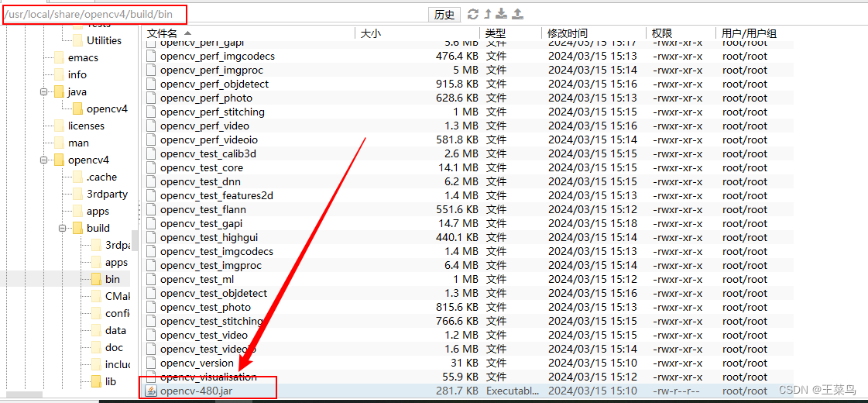Click the -rw-r--r-- permission cell
This screenshot has width=868, height=403.
[x=676, y=391]
